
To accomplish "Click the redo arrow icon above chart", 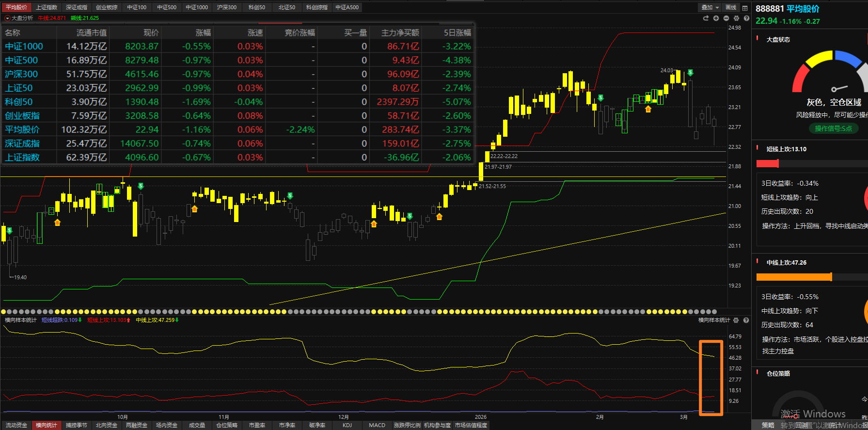I will click(706, 18).
